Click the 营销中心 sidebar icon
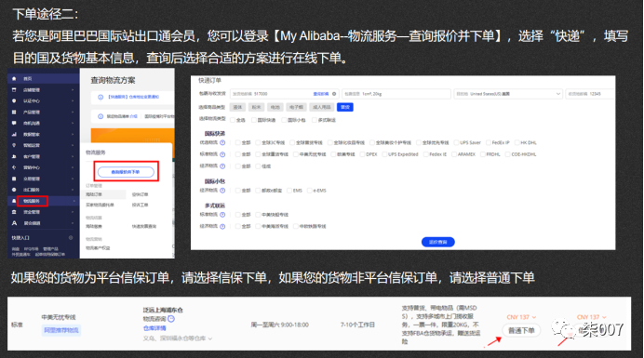This screenshot has width=644, height=358. 14,167
